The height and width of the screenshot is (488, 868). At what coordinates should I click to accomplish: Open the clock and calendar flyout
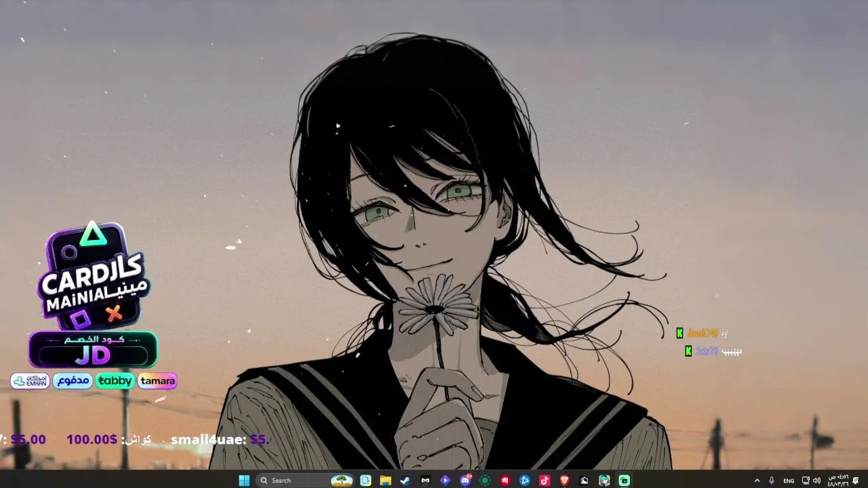(x=838, y=481)
